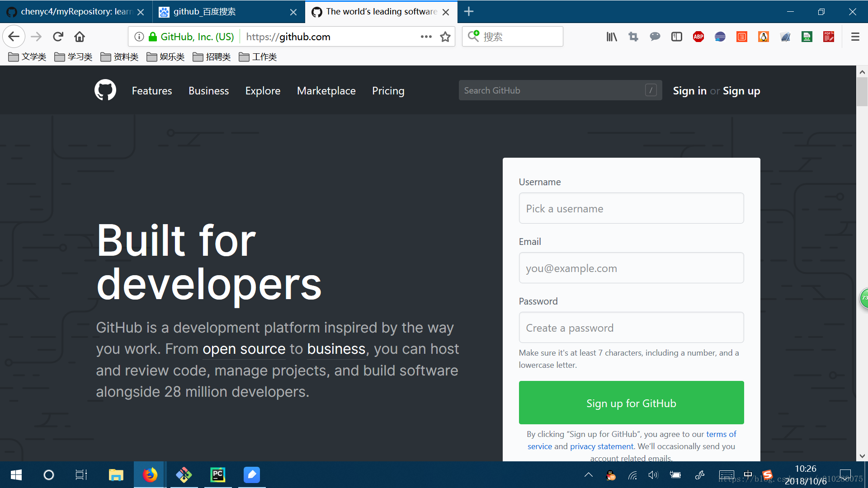Click the browser Forward arrow button
The image size is (868, 488).
pos(36,37)
